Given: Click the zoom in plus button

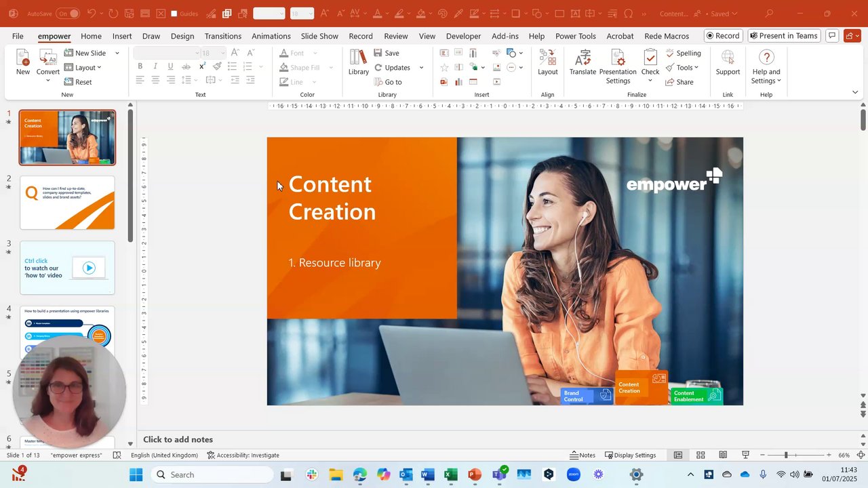Looking at the screenshot, I should click(829, 455).
